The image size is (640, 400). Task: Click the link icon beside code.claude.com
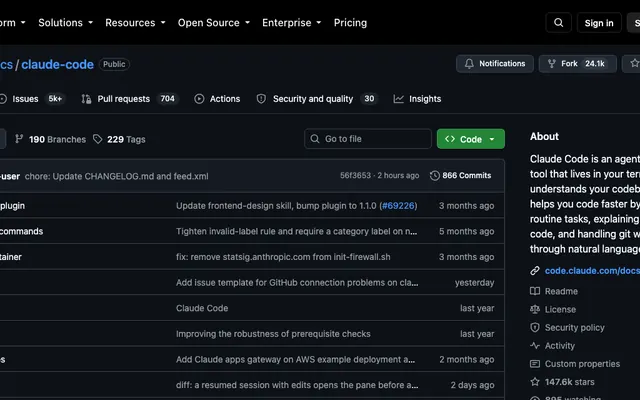[535, 271]
